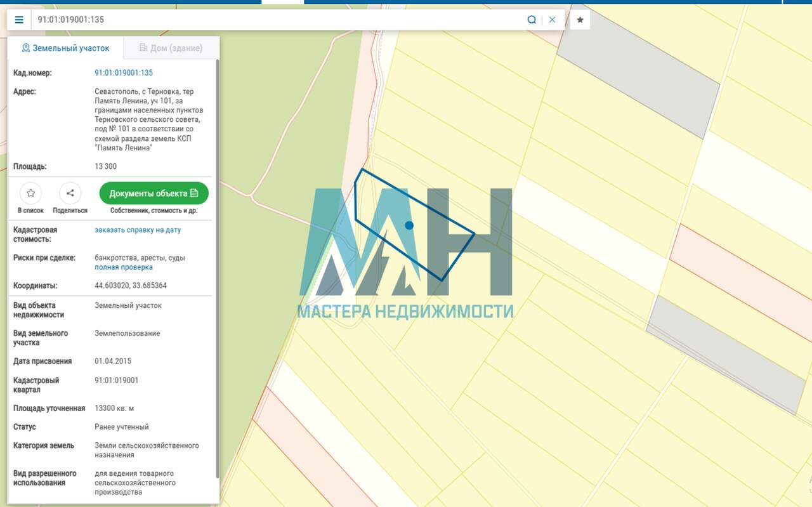Open cadastral number link in info panel
The height and width of the screenshot is (507, 812).
(x=124, y=73)
